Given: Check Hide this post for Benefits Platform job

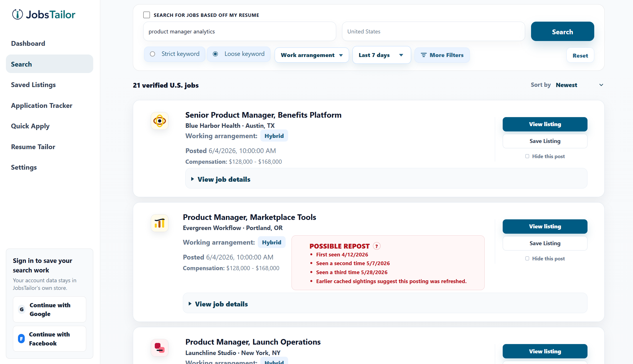Looking at the screenshot, I should [x=527, y=156].
